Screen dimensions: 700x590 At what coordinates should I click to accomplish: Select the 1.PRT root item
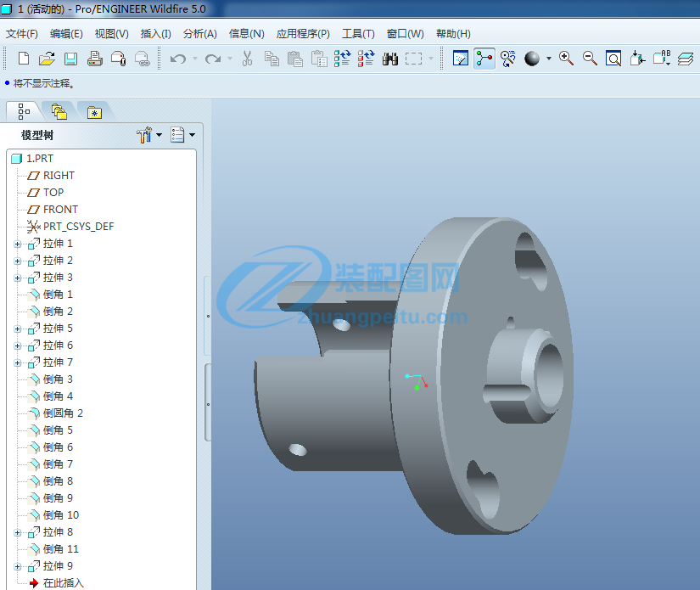[32, 159]
